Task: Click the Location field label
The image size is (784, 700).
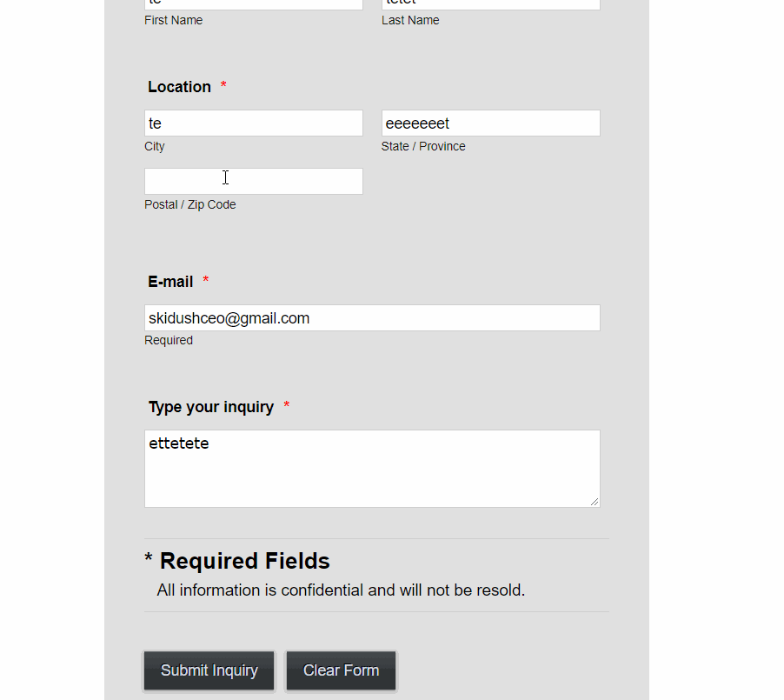Action: 179,87
